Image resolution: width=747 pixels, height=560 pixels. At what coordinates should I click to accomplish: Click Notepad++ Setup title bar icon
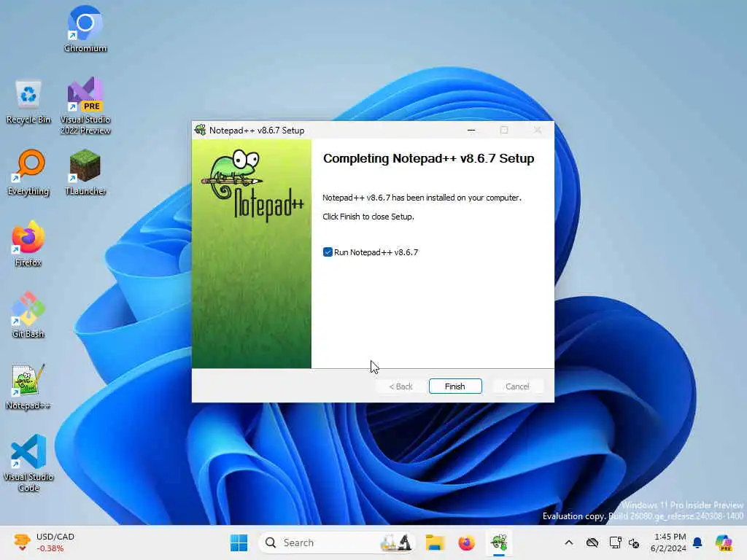pyautogui.click(x=201, y=130)
